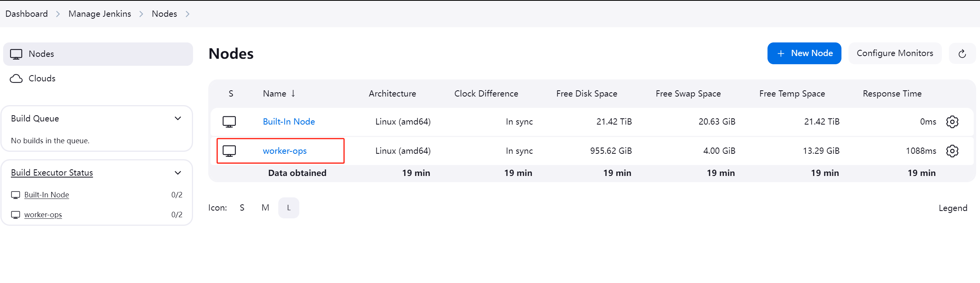Collapse the Build Executor Status panel
Viewport: 980px width, 283px height.
178,173
